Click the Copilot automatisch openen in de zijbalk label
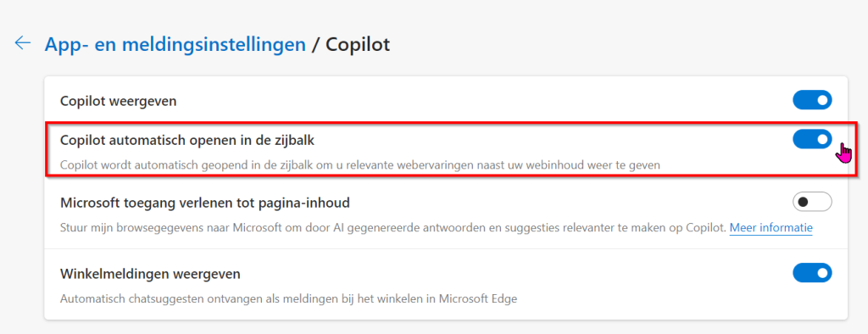The image size is (868, 334). click(x=186, y=141)
